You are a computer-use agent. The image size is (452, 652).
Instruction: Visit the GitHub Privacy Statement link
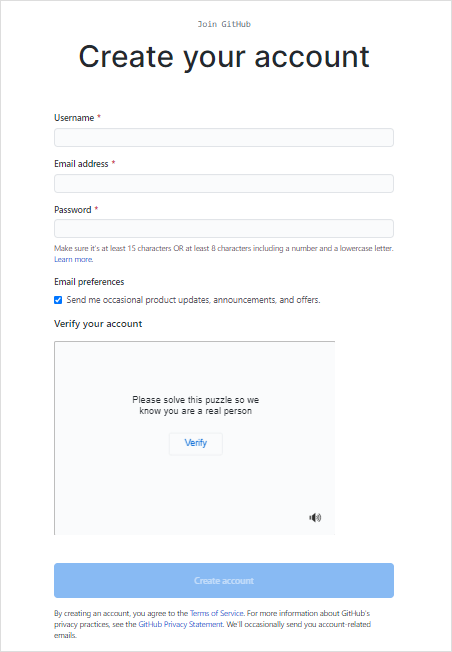tap(180, 624)
